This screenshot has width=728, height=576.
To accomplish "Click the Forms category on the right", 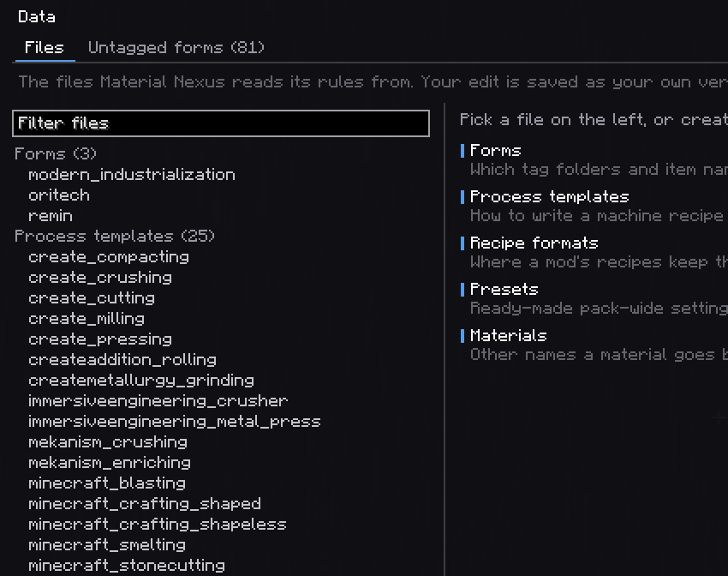I will click(495, 151).
